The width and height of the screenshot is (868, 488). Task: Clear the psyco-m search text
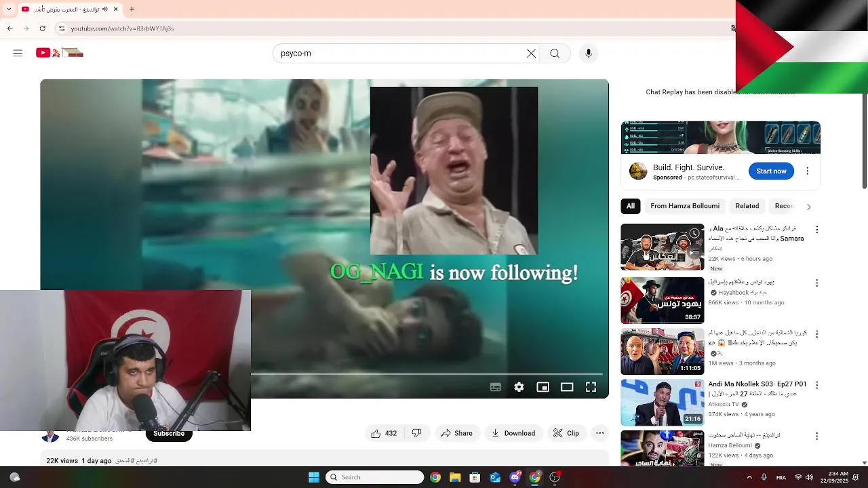coord(531,54)
